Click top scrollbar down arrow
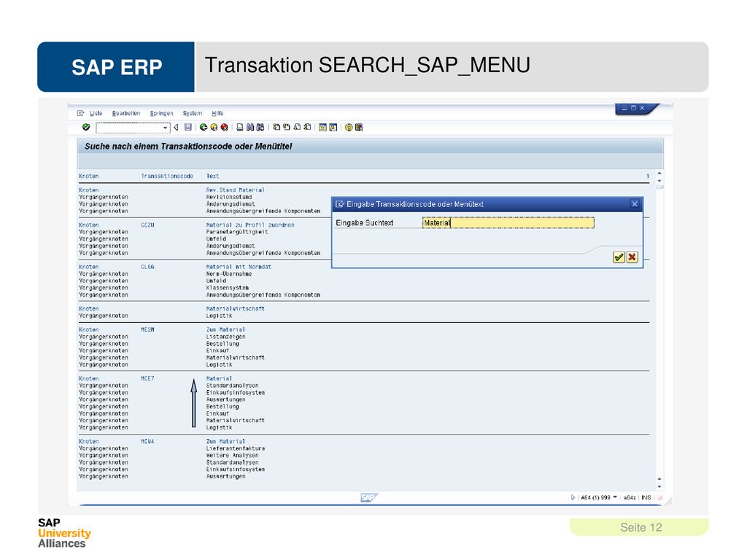This screenshot has height=560, width=747. 659,181
